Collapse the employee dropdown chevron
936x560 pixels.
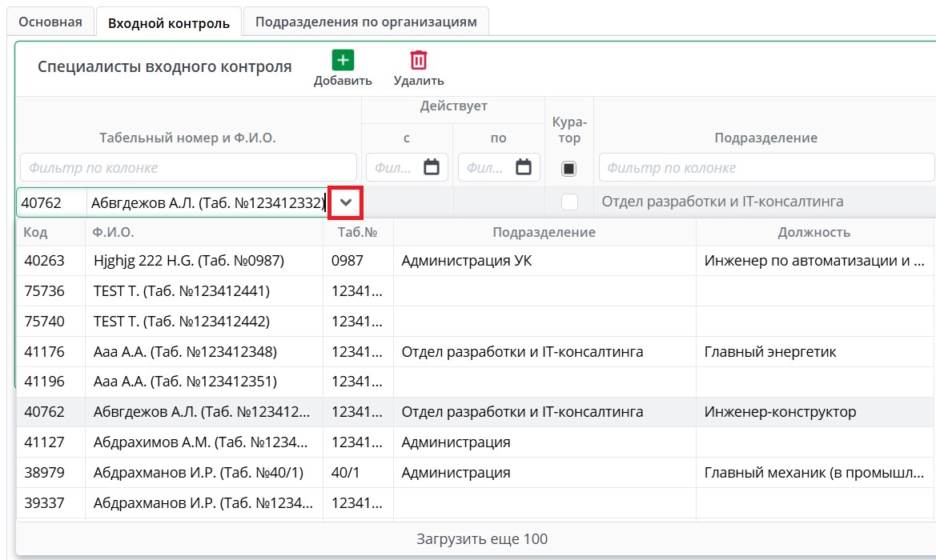(x=345, y=202)
